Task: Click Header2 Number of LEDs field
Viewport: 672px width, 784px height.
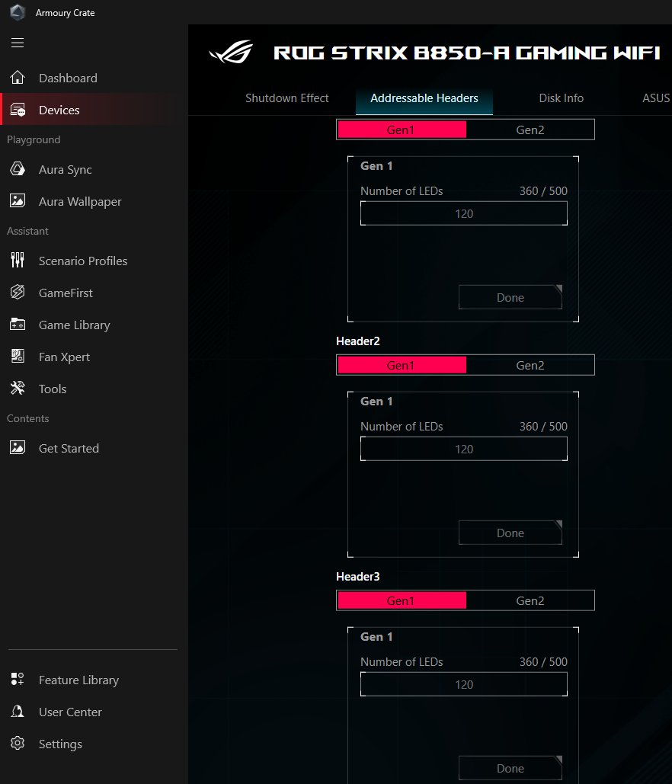Action: (x=463, y=449)
